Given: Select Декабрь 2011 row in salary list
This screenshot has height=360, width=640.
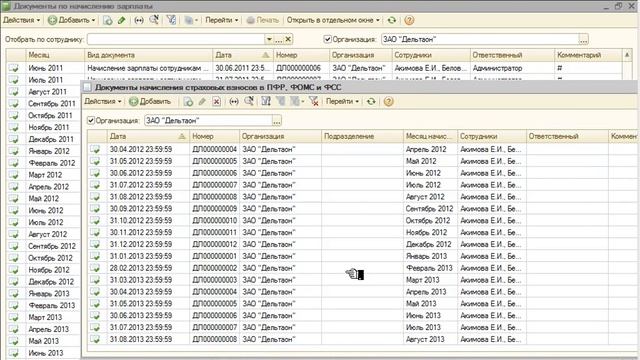Looking at the screenshot, I should point(44,139).
